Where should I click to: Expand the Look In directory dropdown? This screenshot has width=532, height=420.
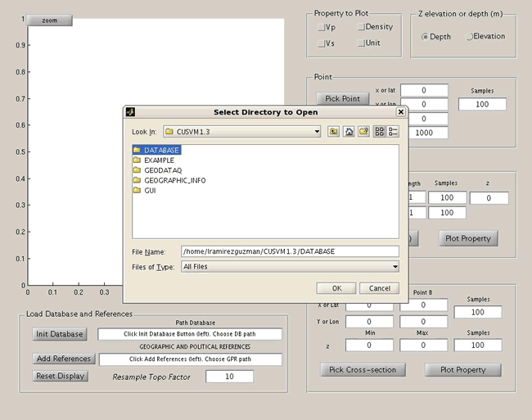click(315, 131)
